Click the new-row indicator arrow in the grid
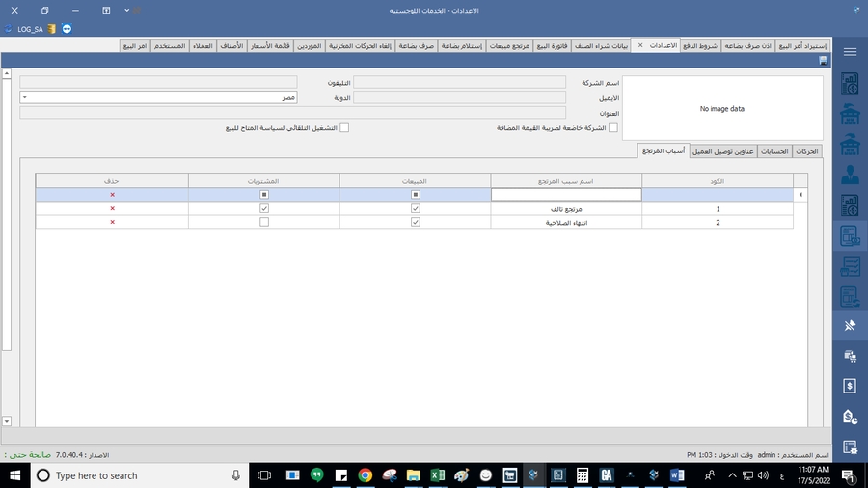Viewport: 868px width, 488px height. click(800, 195)
